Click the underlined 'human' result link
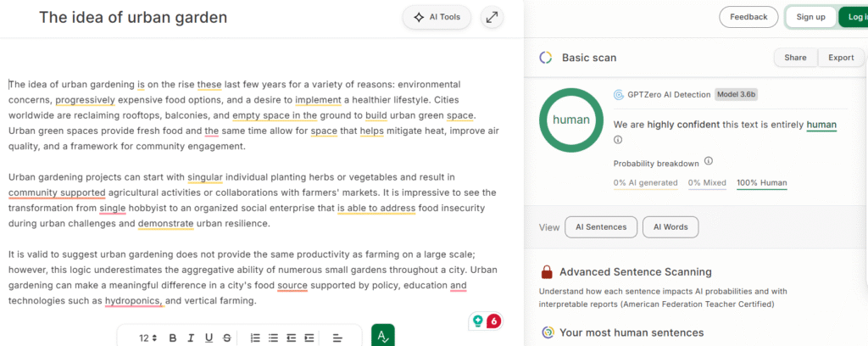 coord(821,126)
